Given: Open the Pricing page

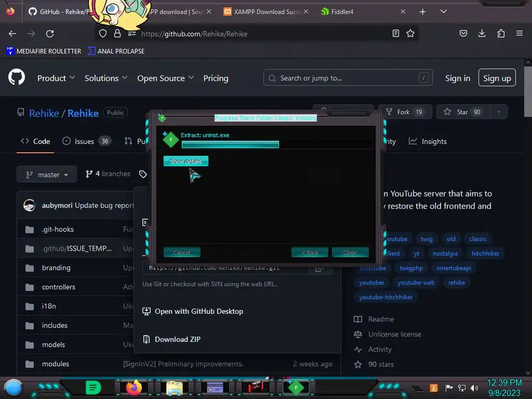Looking at the screenshot, I should [216, 78].
